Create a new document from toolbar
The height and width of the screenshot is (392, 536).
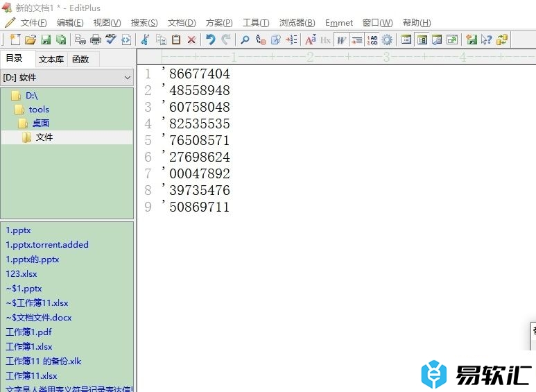pos(15,40)
